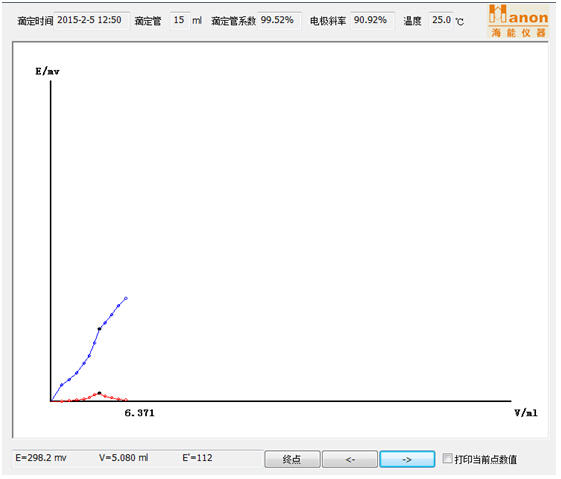The width and height of the screenshot is (561, 479).
Task: Click the E/mv axis label
Action: pos(47,71)
